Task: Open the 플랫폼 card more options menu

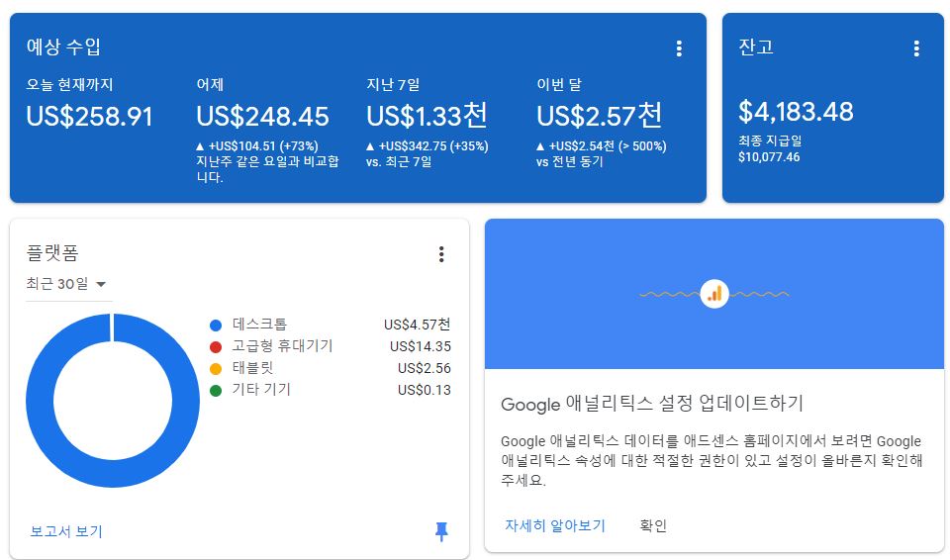Action: [x=441, y=254]
